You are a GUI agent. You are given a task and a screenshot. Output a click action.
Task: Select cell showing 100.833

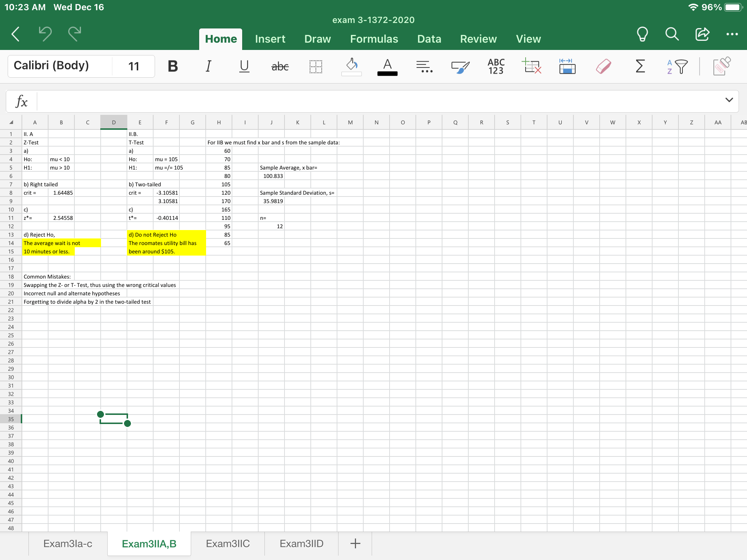click(x=271, y=176)
